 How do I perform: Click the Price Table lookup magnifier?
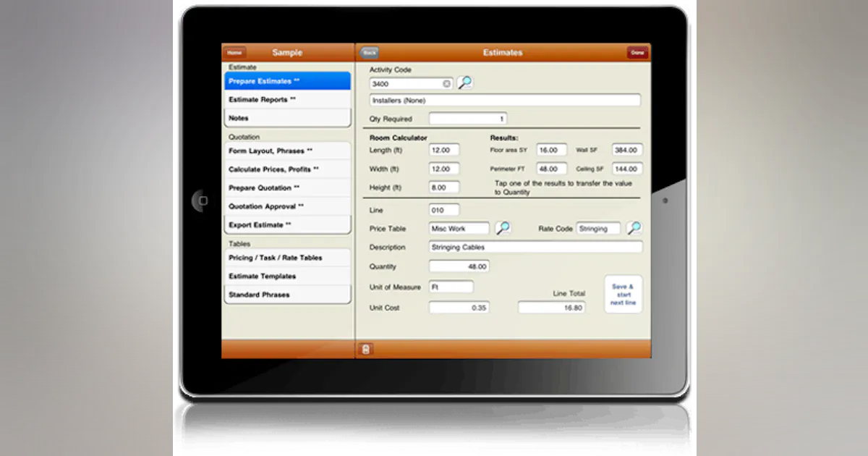(503, 229)
